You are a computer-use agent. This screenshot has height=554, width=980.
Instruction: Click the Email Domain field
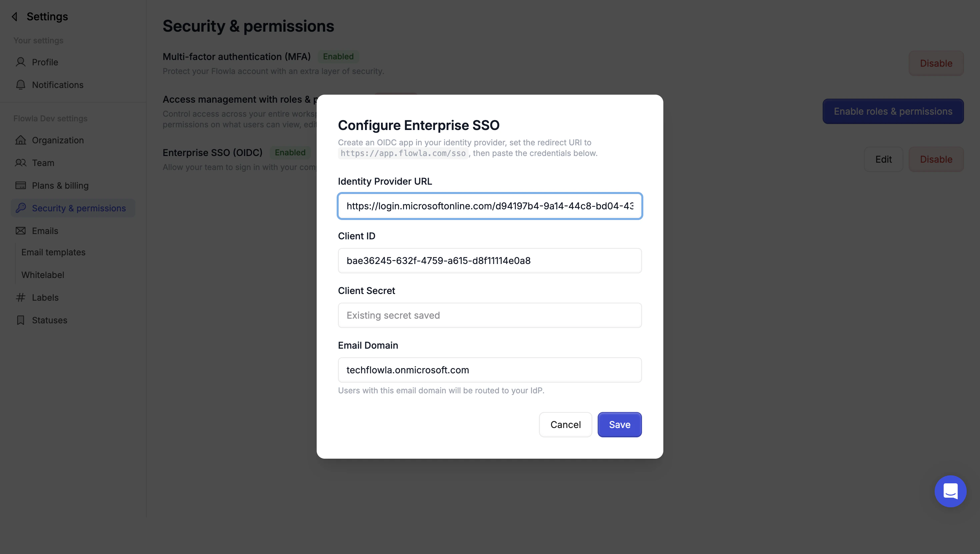(x=490, y=370)
